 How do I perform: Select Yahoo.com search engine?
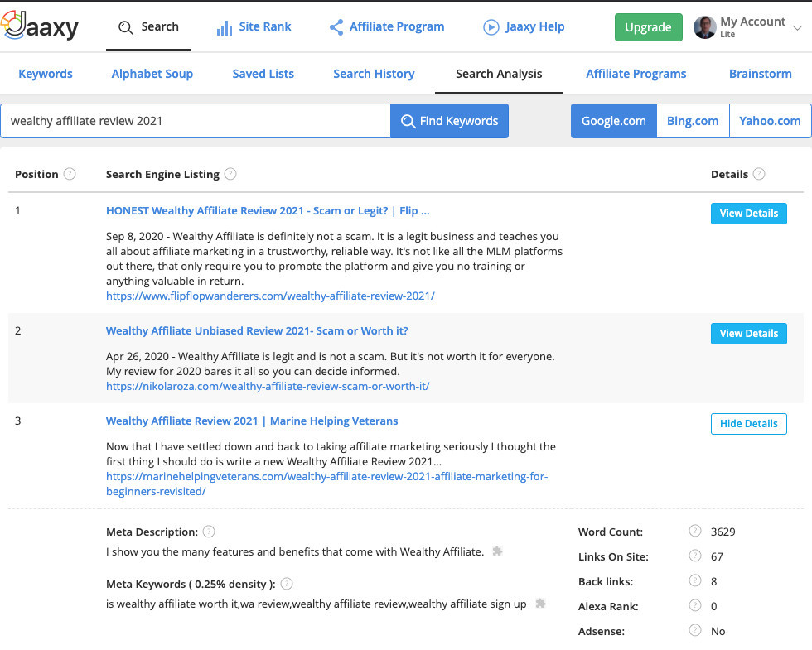[770, 121]
